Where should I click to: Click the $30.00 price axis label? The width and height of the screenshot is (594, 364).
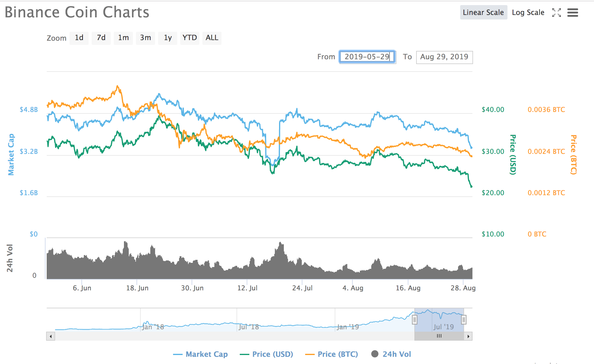click(493, 151)
